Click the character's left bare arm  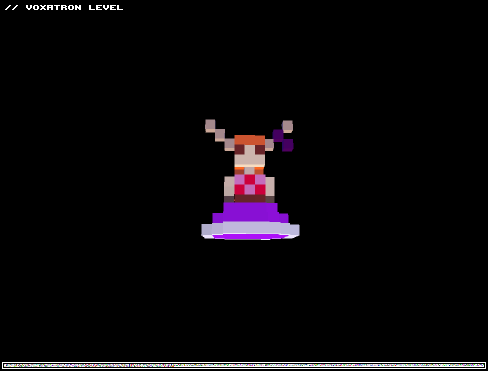229,186
